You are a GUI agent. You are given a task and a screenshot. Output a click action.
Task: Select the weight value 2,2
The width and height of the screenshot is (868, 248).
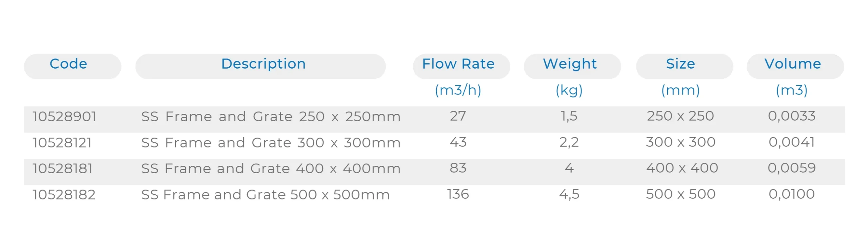[x=569, y=142]
